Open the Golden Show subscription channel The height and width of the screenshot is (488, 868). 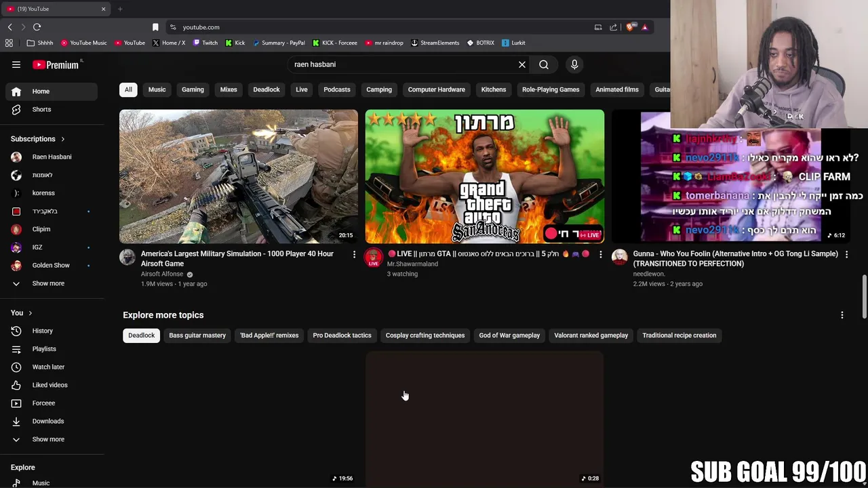coord(52,265)
